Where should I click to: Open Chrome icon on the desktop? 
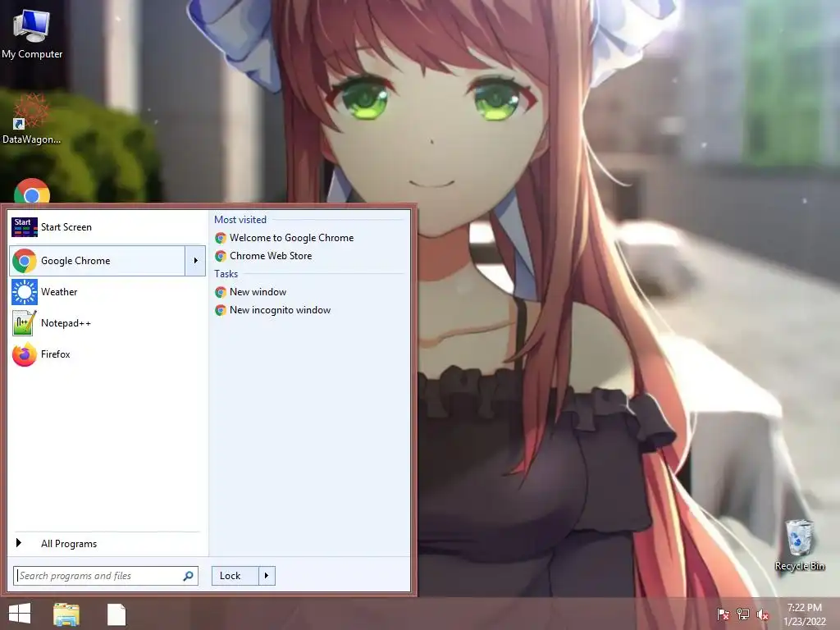[32, 192]
